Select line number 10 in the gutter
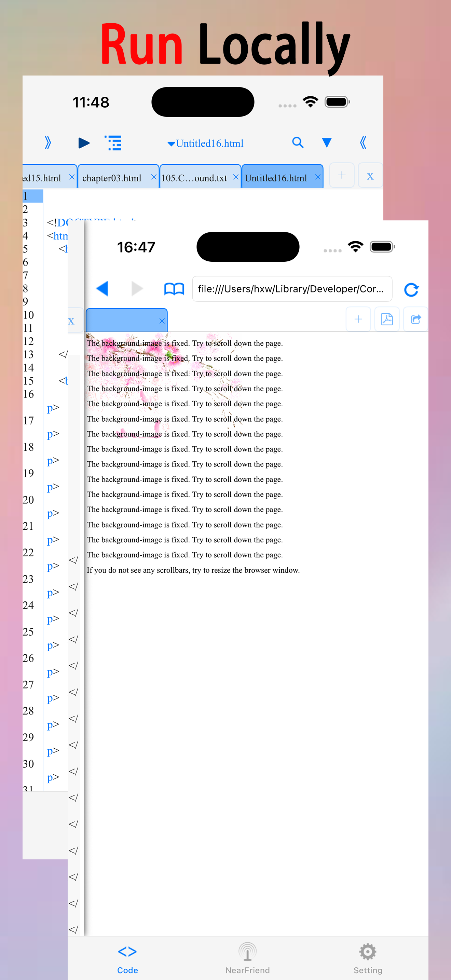451x980 pixels. 28,315
